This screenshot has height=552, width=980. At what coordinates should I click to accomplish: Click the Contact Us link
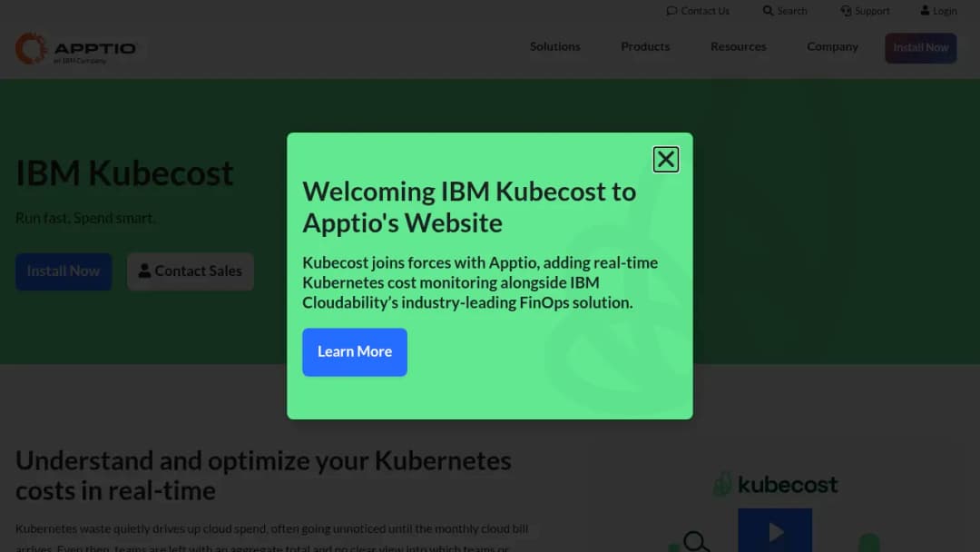pyautogui.click(x=698, y=11)
